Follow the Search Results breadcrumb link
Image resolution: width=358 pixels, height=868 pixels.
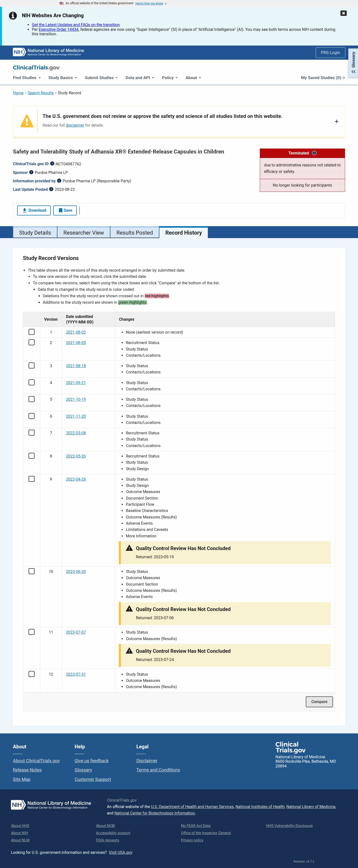click(41, 93)
